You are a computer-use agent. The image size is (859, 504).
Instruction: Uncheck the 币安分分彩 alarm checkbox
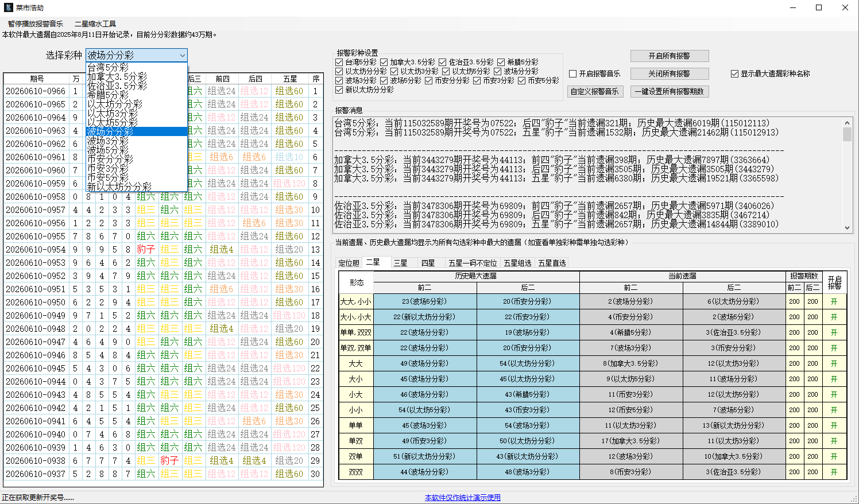coord(429,80)
